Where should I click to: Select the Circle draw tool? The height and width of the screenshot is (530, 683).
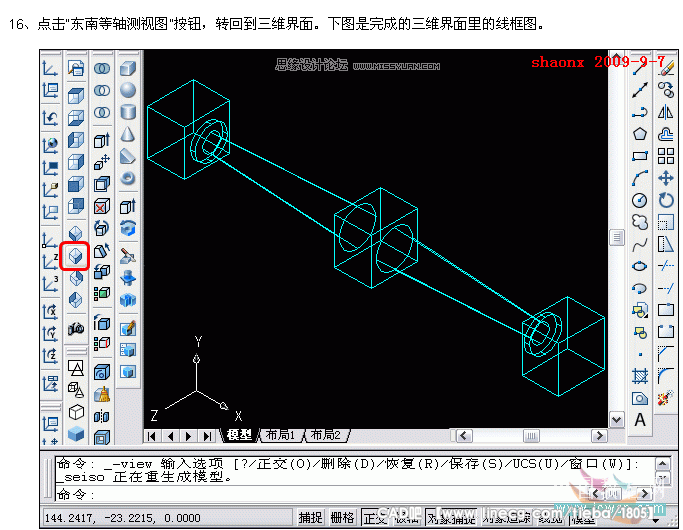(639, 200)
